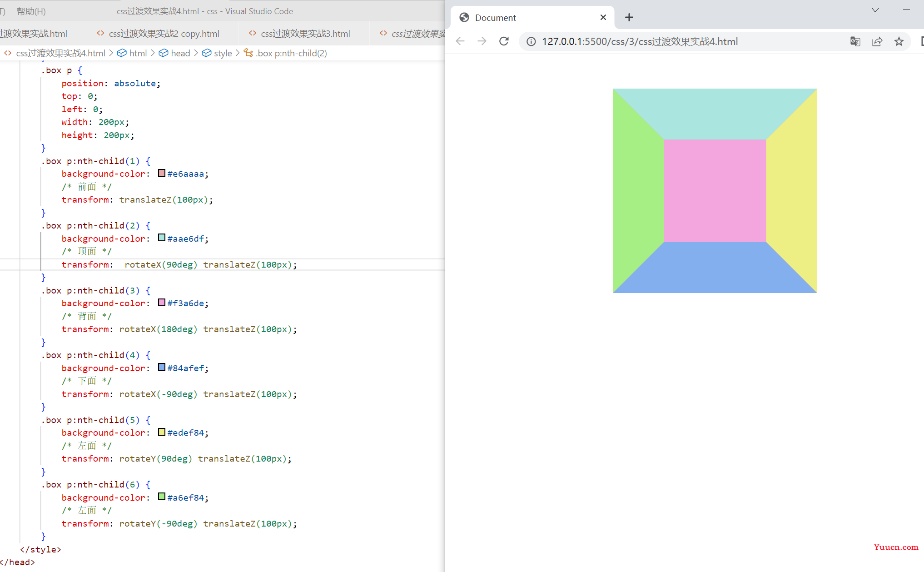Click text 'rotateX(-90deg)' in the code
This screenshot has width=924, height=572.
point(158,394)
